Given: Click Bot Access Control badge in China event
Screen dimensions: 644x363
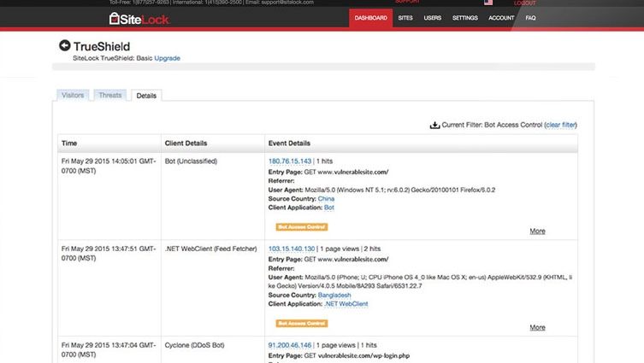Looking at the screenshot, I should tap(301, 227).
